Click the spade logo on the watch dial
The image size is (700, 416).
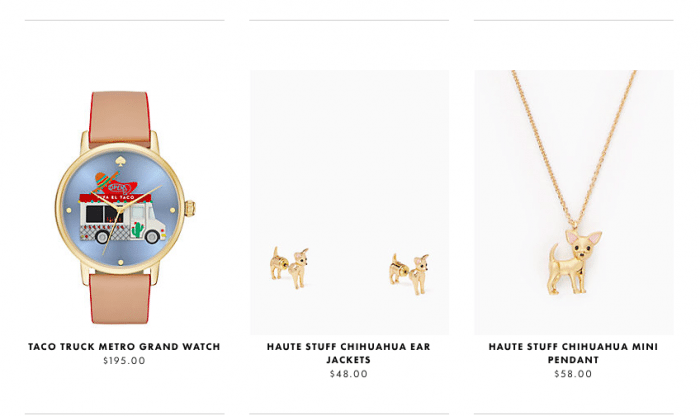coord(120,161)
